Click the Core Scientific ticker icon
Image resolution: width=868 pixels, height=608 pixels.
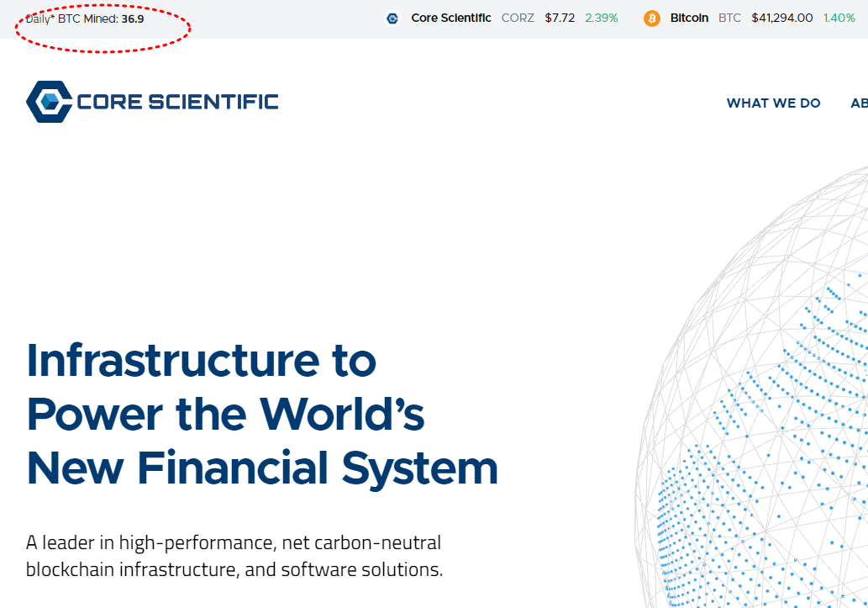(x=392, y=19)
